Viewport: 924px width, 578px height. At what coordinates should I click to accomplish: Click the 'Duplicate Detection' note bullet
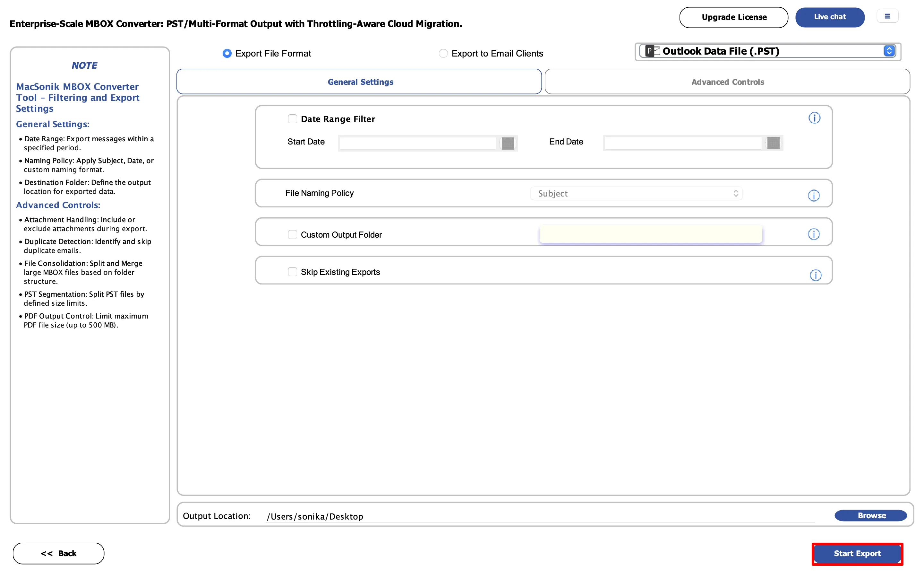(85, 246)
